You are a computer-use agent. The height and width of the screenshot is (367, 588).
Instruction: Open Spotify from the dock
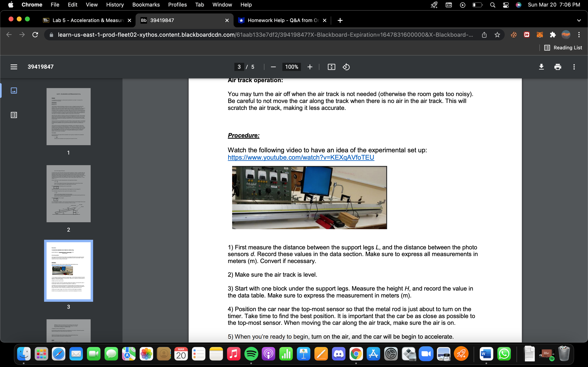pos(251,354)
